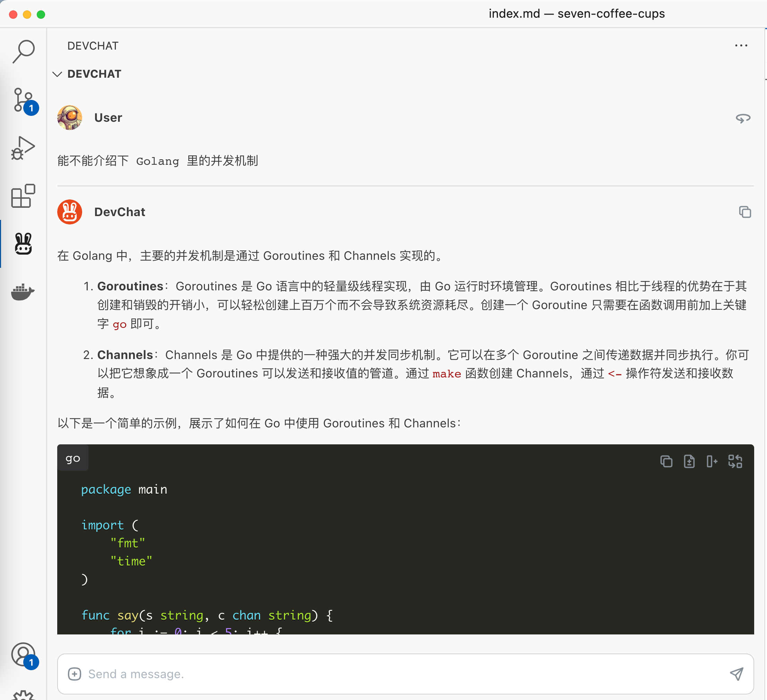Open the add context plus menu
Image resolution: width=767 pixels, height=700 pixels.
tap(75, 674)
